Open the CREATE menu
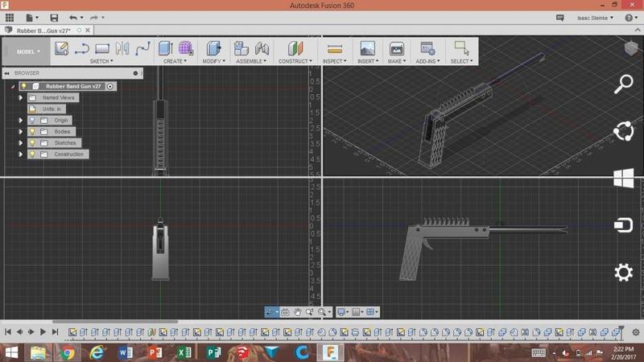Screen dimensions: 644x362 tap(175, 61)
